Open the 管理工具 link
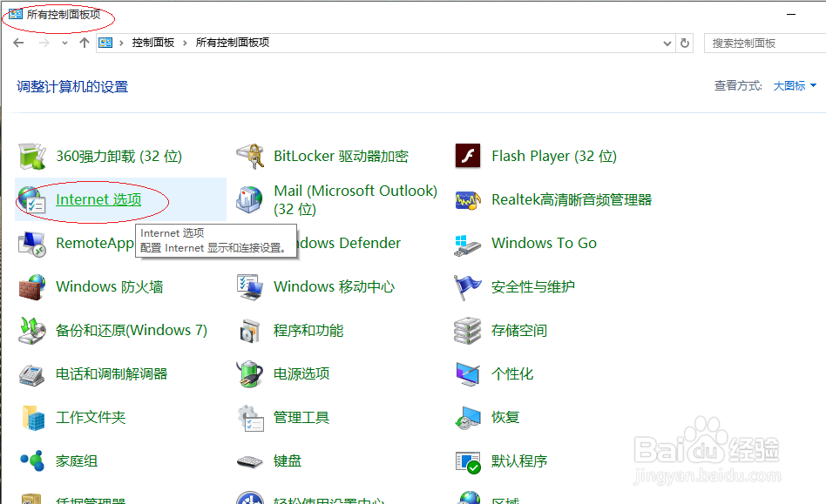The height and width of the screenshot is (504, 826). 301,418
